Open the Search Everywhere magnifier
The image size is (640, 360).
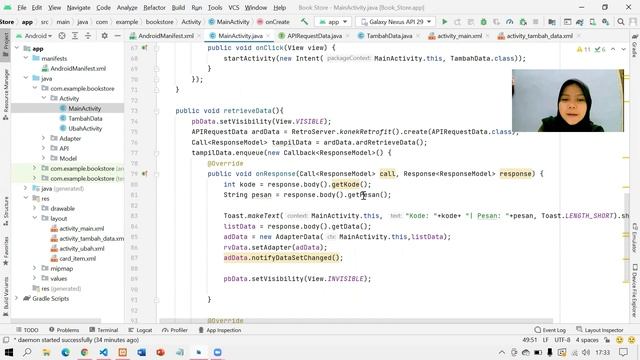coord(621,22)
